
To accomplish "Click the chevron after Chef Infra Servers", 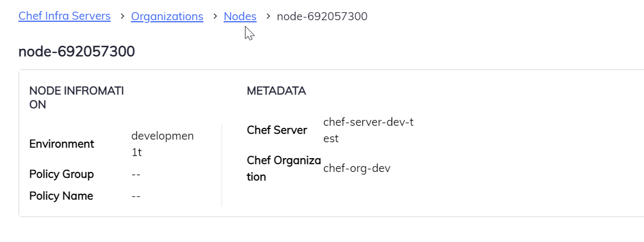I will [121, 16].
